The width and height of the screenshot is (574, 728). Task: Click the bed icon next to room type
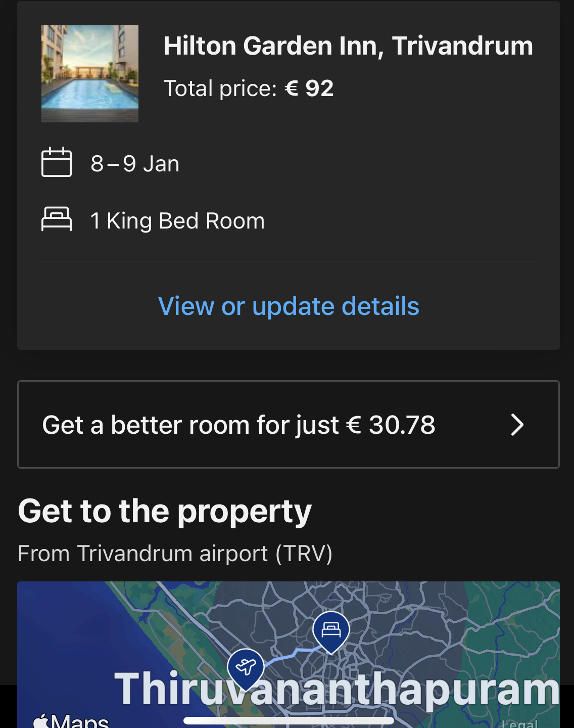56,219
